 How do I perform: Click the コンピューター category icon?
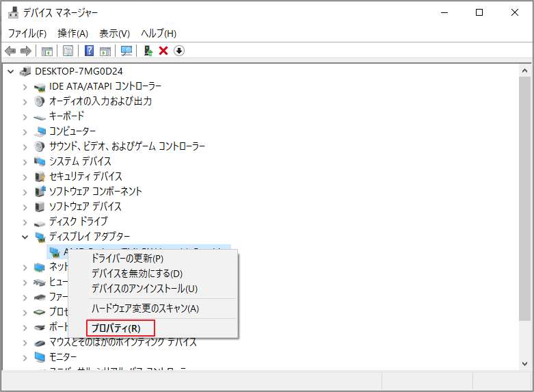[x=40, y=131]
